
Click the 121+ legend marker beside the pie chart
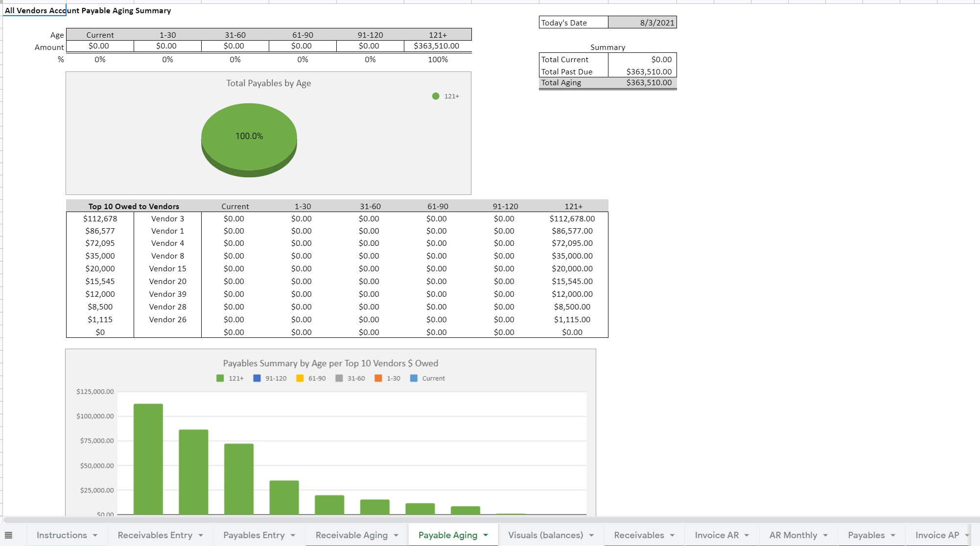tap(435, 96)
